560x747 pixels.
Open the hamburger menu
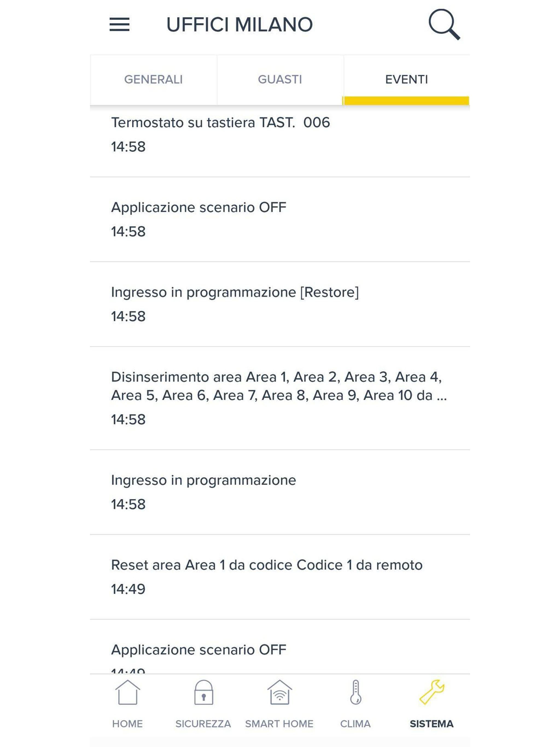[x=119, y=24]
